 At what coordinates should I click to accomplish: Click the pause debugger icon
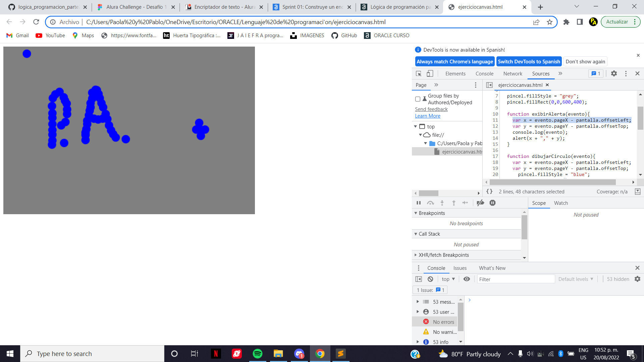point(418,203)
